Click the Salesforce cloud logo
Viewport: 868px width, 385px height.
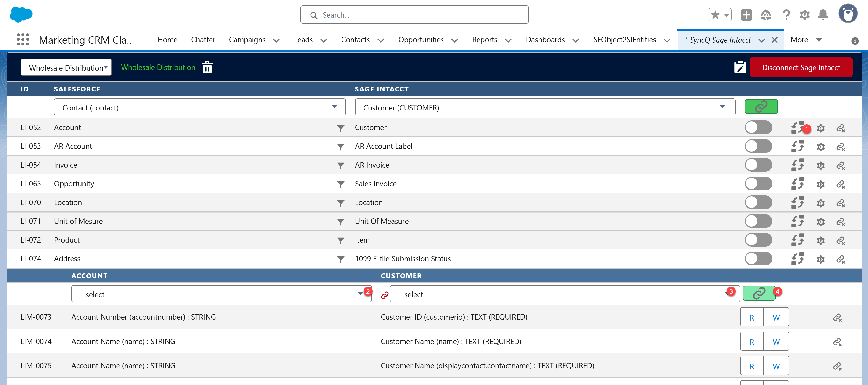[21, 14]
